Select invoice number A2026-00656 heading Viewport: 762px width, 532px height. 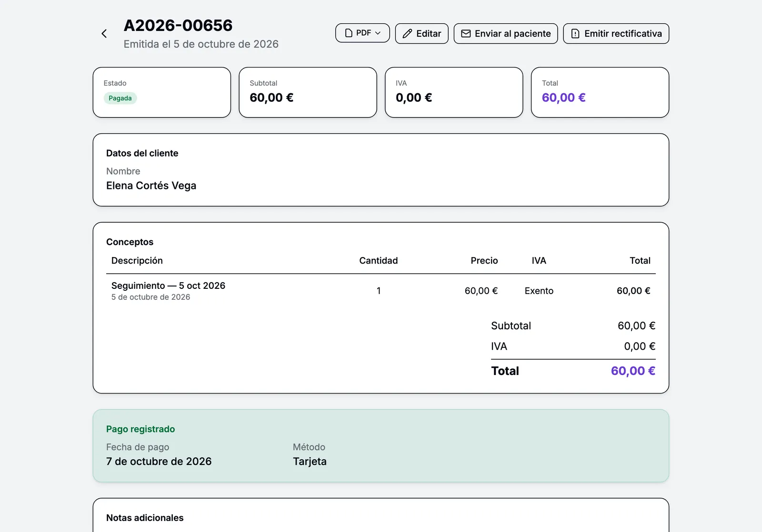click(178, 25)
